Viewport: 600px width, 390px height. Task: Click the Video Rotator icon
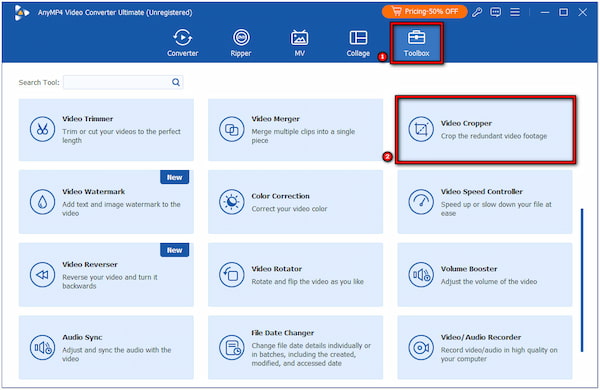[x=232, y=274]
